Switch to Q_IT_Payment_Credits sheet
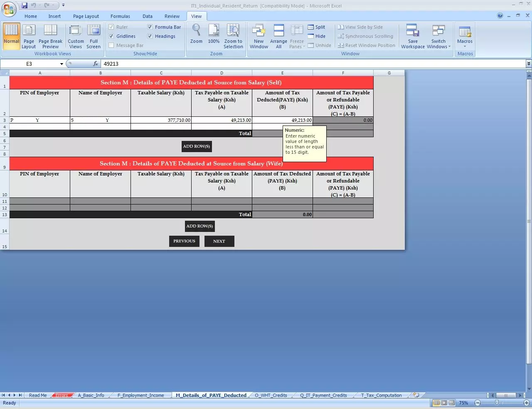 tap(323, 395)
